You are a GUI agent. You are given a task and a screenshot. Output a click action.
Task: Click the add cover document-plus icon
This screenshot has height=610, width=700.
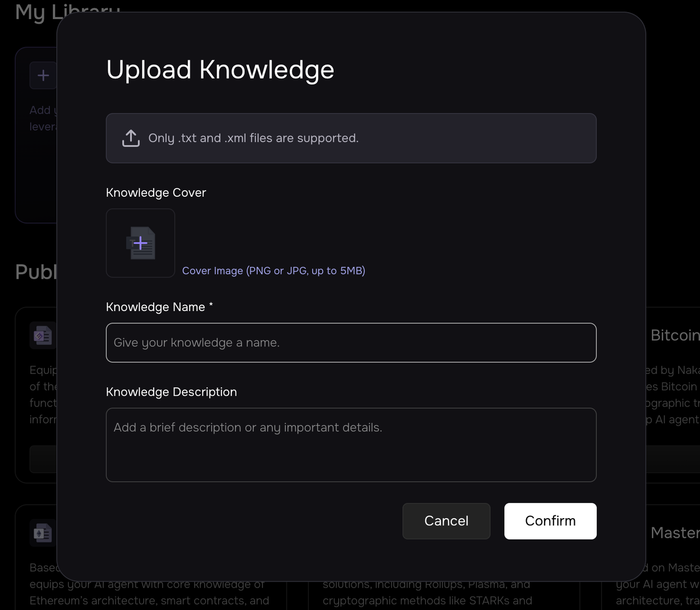coord(141,243)
